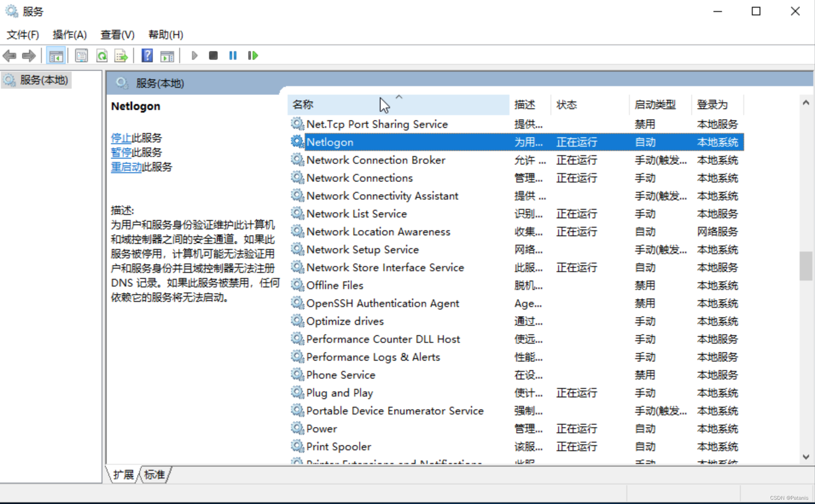Screen dimensions: 815x504
Task: Sort by the 描述 column header
Action: pyautogui.click(x=530, y=104)
